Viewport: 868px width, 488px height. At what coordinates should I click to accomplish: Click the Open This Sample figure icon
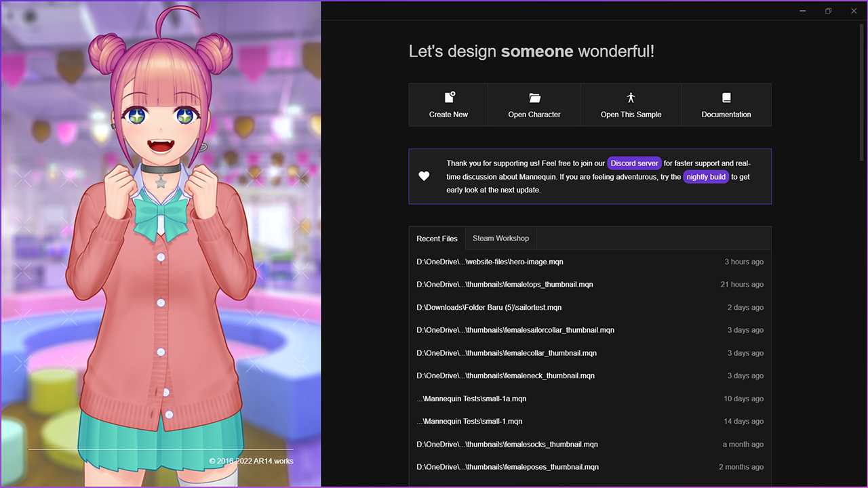(631, 98)
